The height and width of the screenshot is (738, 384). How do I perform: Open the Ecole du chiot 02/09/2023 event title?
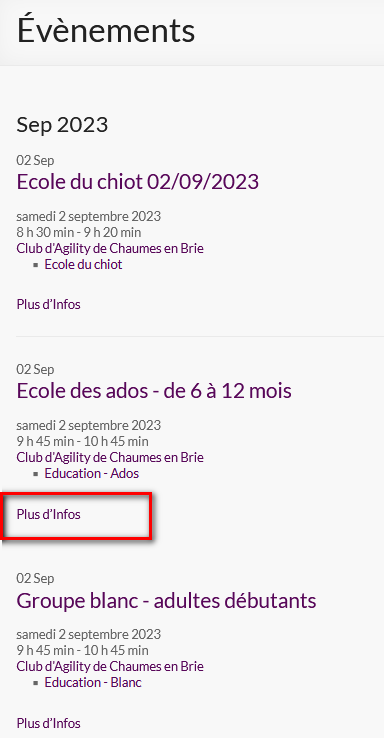[x=137, y=182]
